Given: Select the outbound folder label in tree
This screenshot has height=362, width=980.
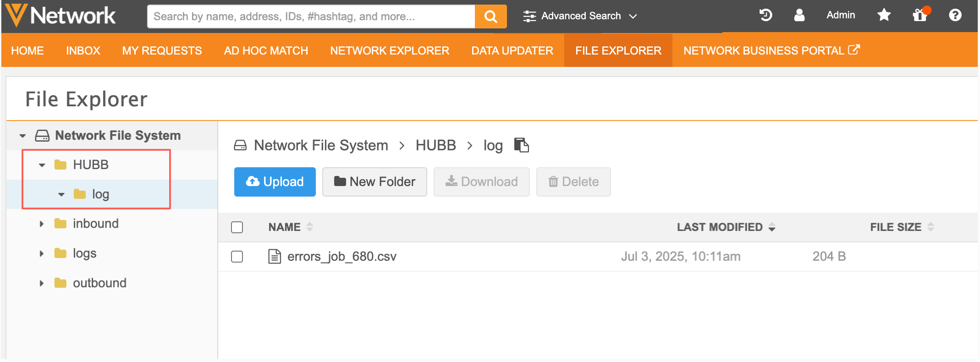Looking at the screenshot, I should click(x=99, y=283).
